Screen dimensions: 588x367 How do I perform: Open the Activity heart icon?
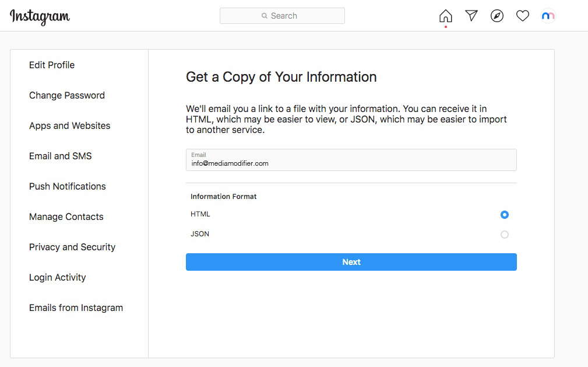[522, 16]
